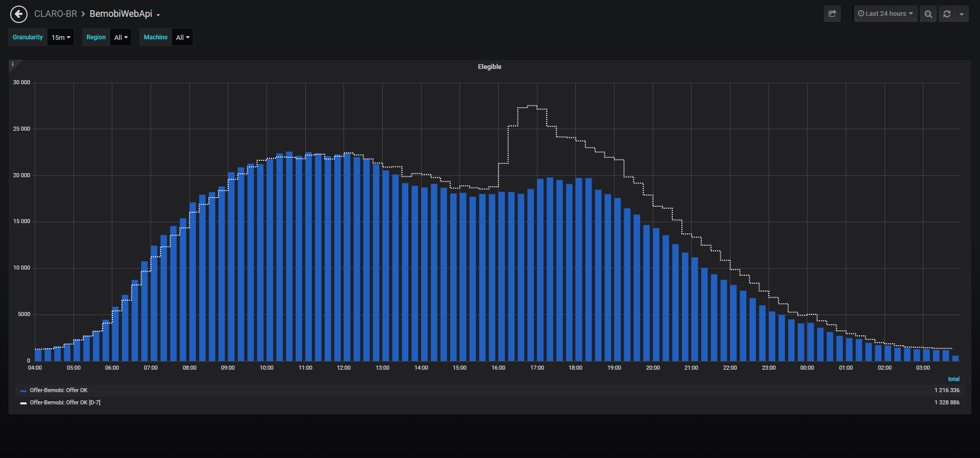The width and height of the screenshot is (980, 458).
Task: Toggle the Offer-Bemobi: Offer OK legend series
Action: tap(59, 390)
